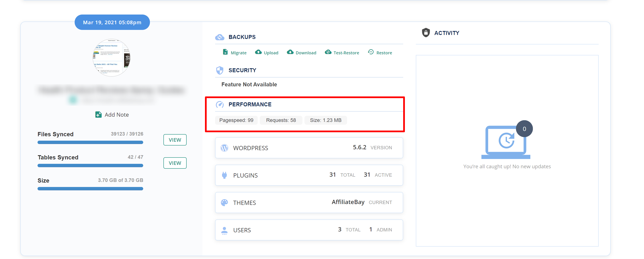The height and width of the screenshot is (259, 644).
Task: Click the Requests: 58 badge
Action: (281, 120)
